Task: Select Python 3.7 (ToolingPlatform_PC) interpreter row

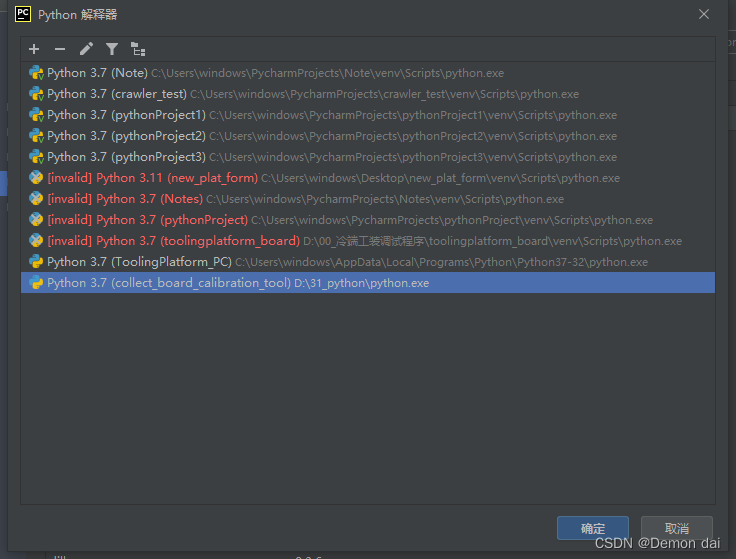Action: (x=368, y=262)
